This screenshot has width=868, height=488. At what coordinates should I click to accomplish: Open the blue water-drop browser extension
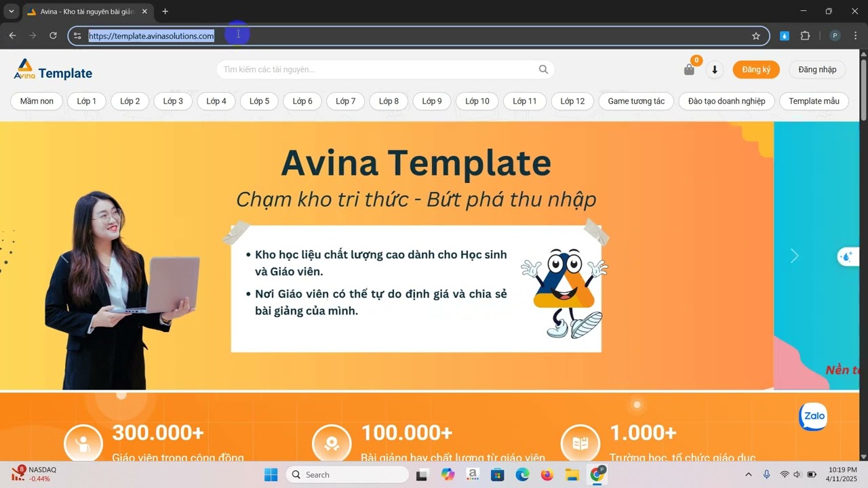pos(785,36)
